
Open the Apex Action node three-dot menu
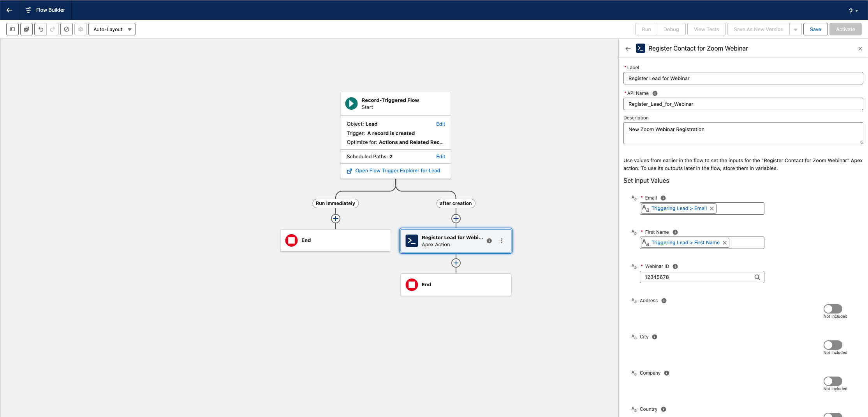coord(502,241)
